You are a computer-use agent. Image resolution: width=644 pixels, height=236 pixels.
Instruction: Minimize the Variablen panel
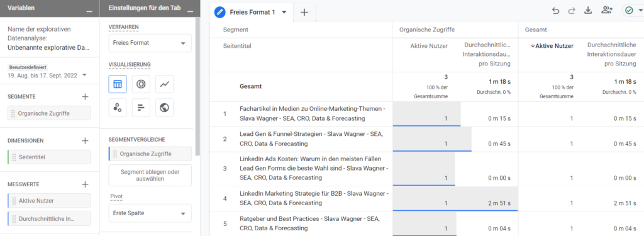[x=89, y=12]
